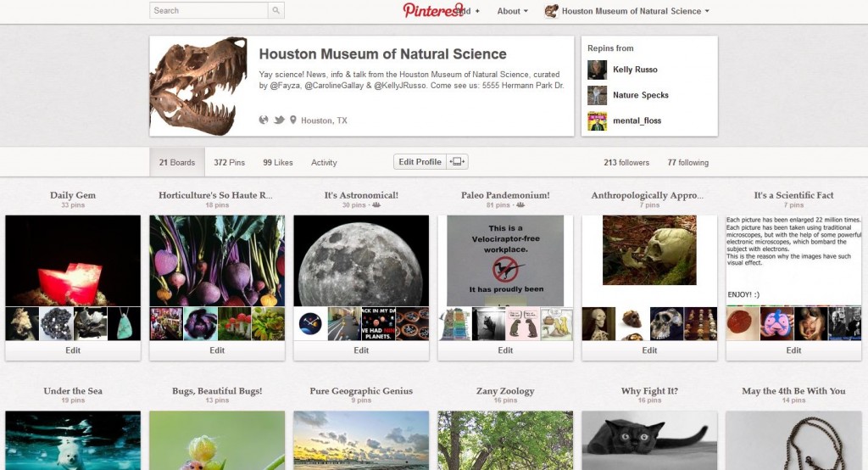
Task: Open the Houston Museum account dropdown
Action: coord(627,11)
